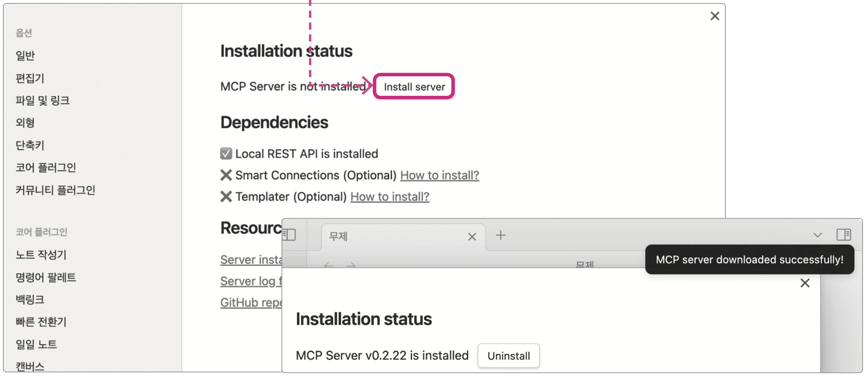Image resolution: width=868 pixels, height=377 pixels.
Task: Open a new tab with plus icon
Action: pyautogui.click(x=500, y=235)
